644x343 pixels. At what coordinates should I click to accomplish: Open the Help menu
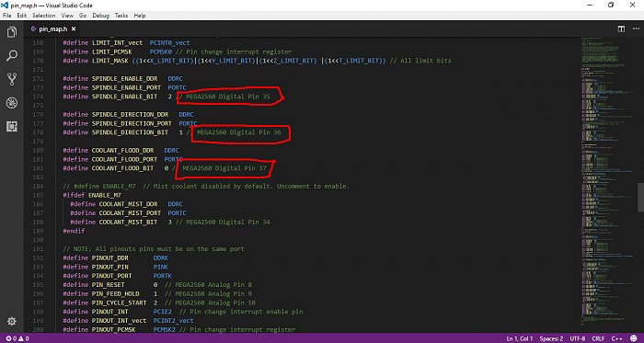tap(140, 16)
